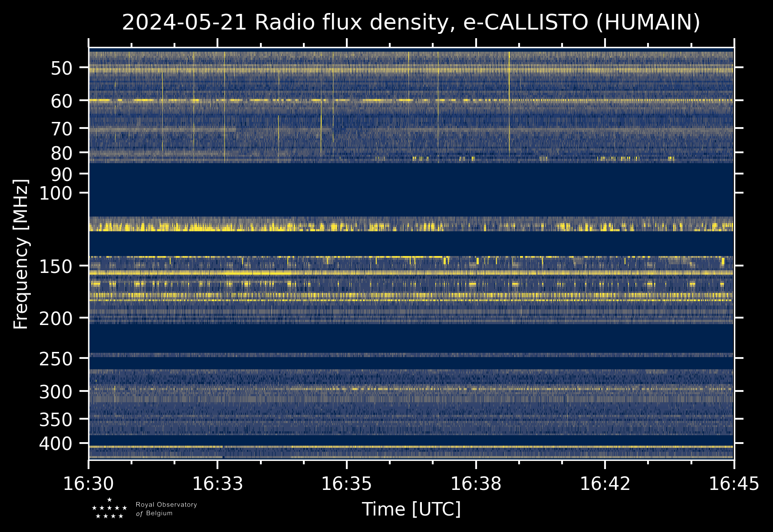
Task: Click the 16:35 time tick label
Action: click(x=346, y=483)
